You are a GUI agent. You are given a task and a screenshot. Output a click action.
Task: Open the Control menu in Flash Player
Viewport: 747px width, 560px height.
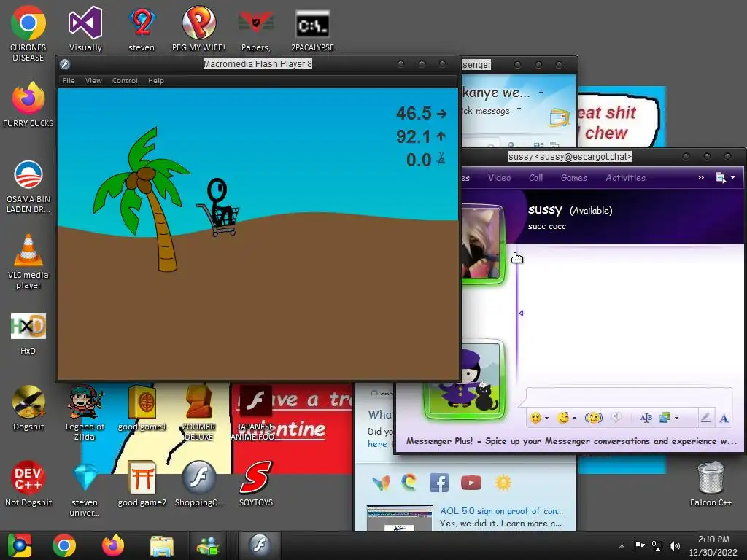[125, 80]
